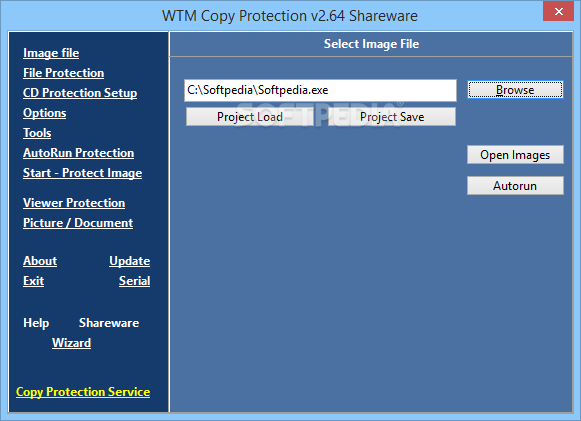Image resolution: width=581 pixels, height=421 pixels.
Task: Open the Image file section
Action: (x=51, y=53)
